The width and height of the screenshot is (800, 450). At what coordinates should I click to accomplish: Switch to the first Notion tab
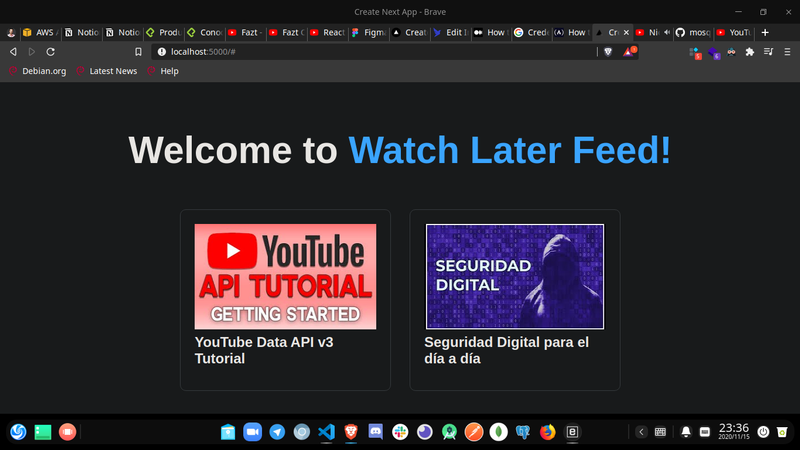pos(82,32)
